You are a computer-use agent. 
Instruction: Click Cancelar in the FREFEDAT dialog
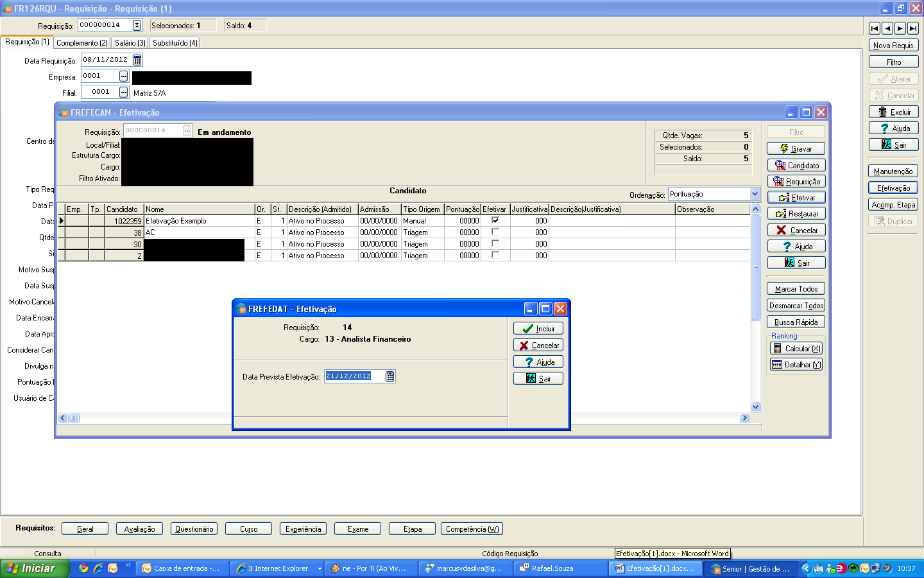point(538,345)
